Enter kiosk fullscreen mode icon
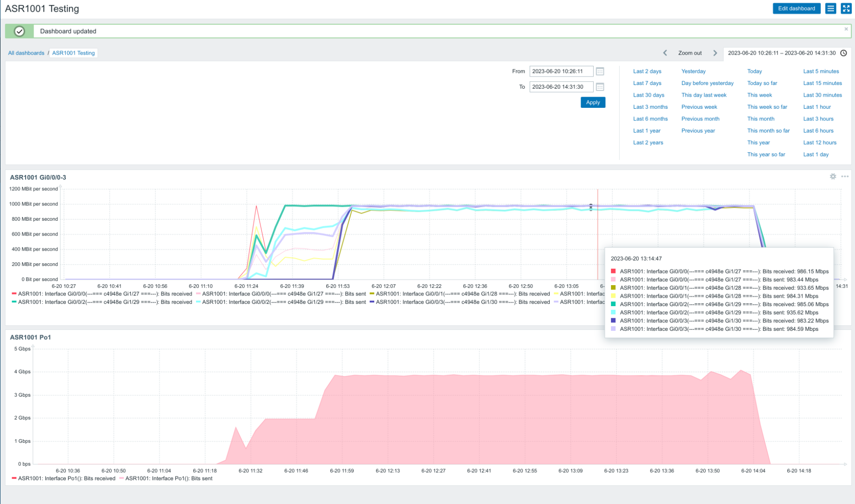855x504 pixels. click(x=846, y=8)
